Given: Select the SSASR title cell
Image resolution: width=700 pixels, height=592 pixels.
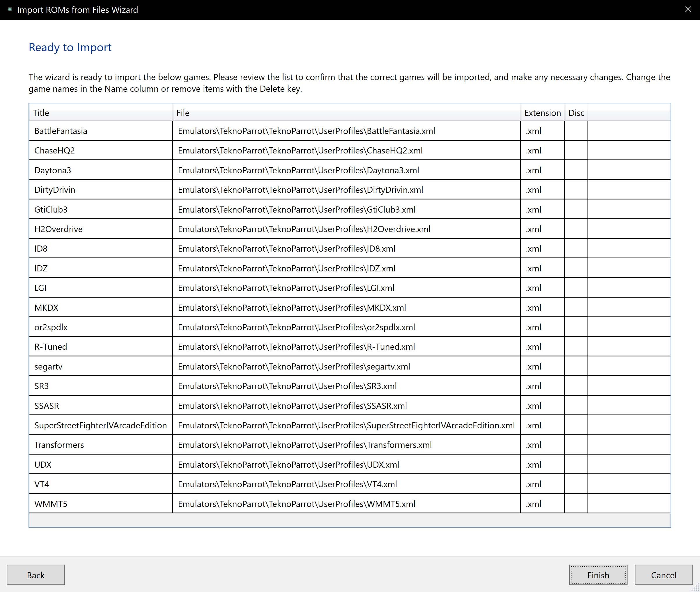Looking at the screenshot, I should 101,406.
